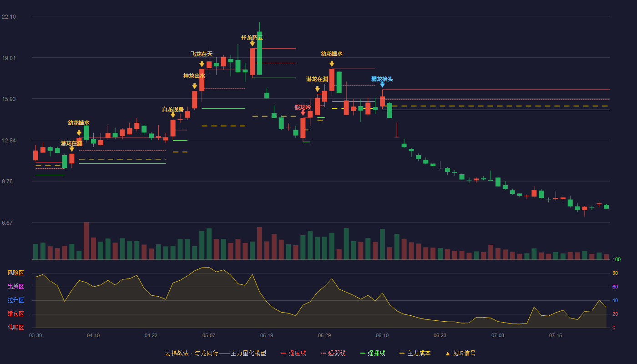Click the 真龙现身 signal arrow

[173, 115]
